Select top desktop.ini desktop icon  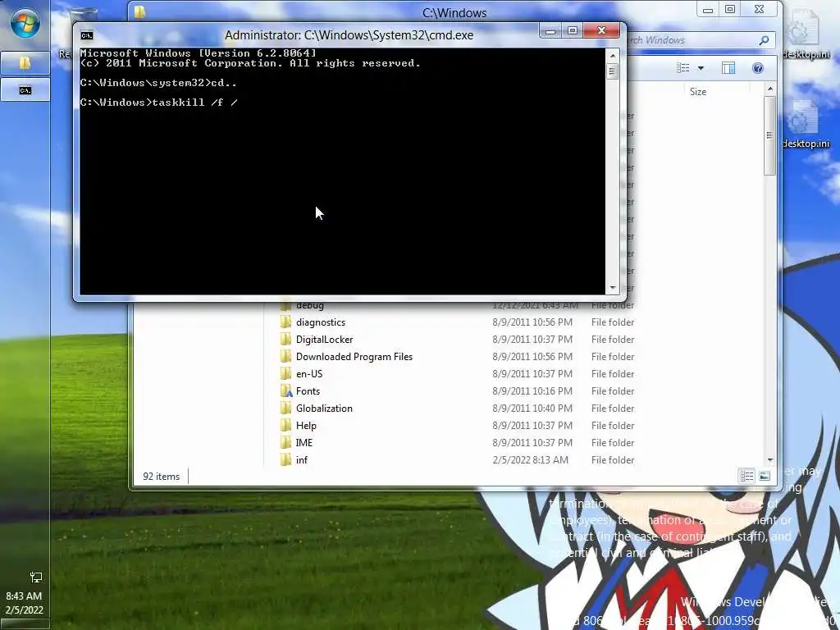pos(805,34)
